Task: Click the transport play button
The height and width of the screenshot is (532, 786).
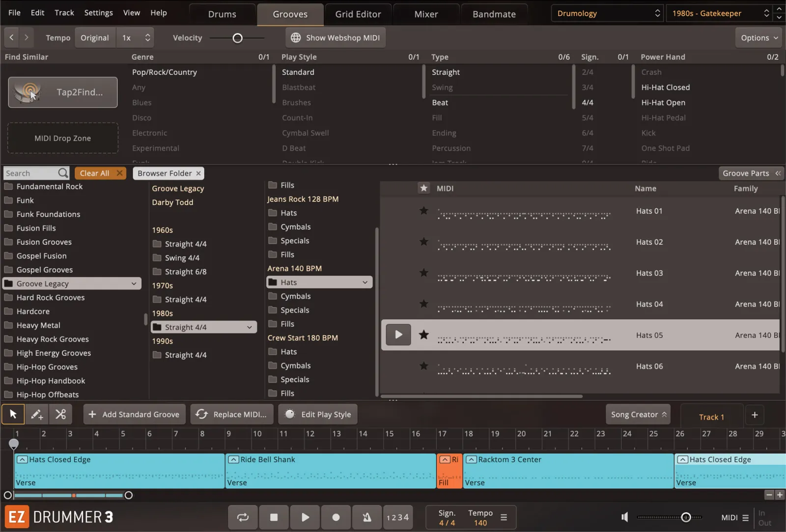Action: (x=305, y=517)
